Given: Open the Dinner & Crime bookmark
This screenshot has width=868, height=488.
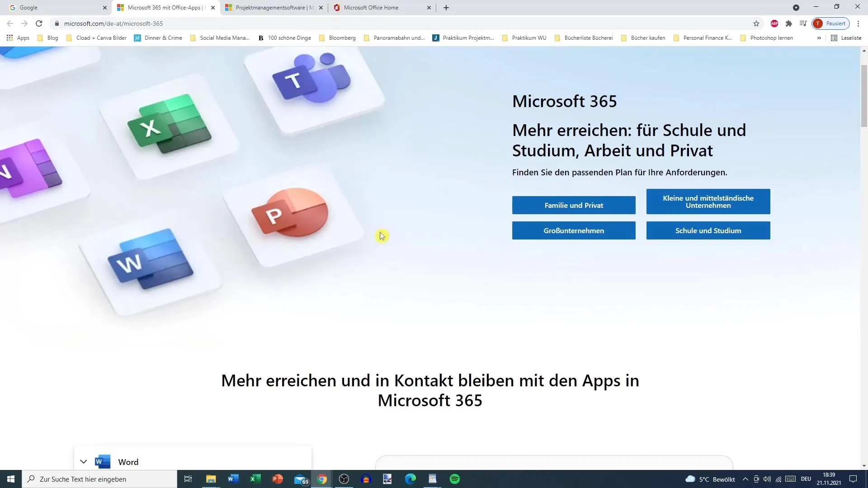Looking at the screenshot, I should point(158,38).
